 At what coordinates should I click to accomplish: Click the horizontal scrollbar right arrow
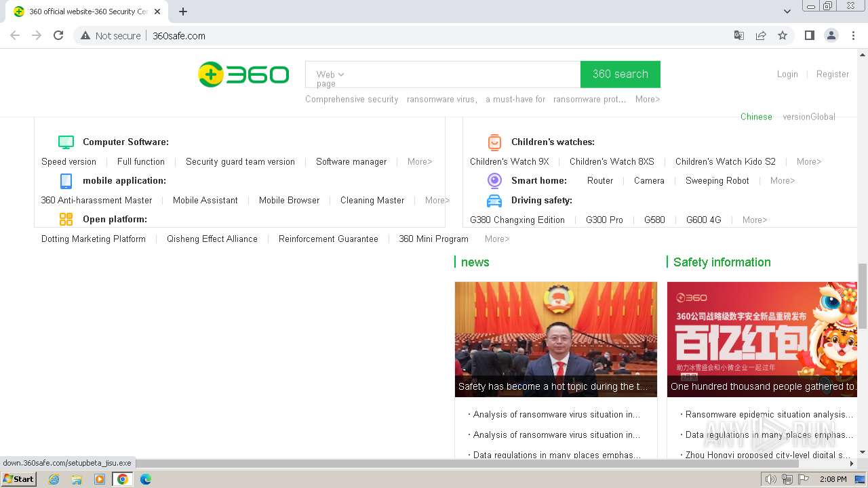tap(852, 464)
